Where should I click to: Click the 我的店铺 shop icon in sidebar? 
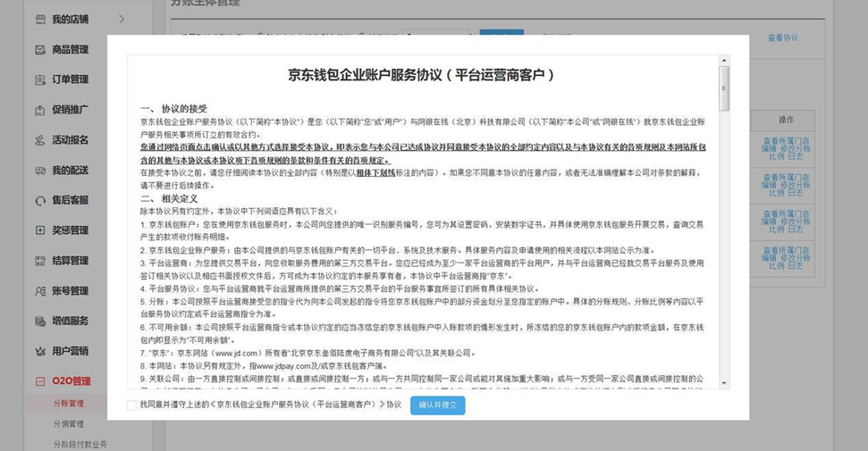tap(40, 20)
